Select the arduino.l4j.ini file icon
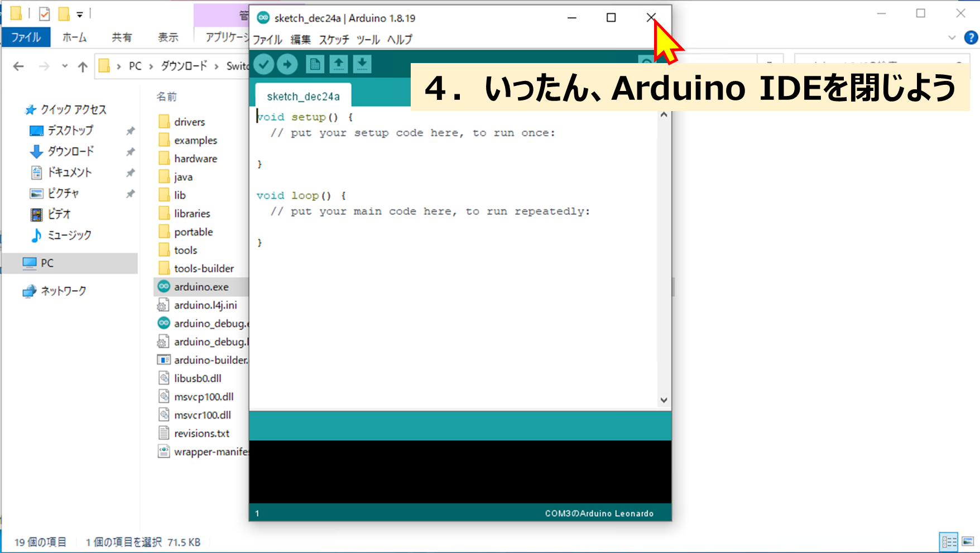This screenshot has width=980, height=553. [164, 305]
